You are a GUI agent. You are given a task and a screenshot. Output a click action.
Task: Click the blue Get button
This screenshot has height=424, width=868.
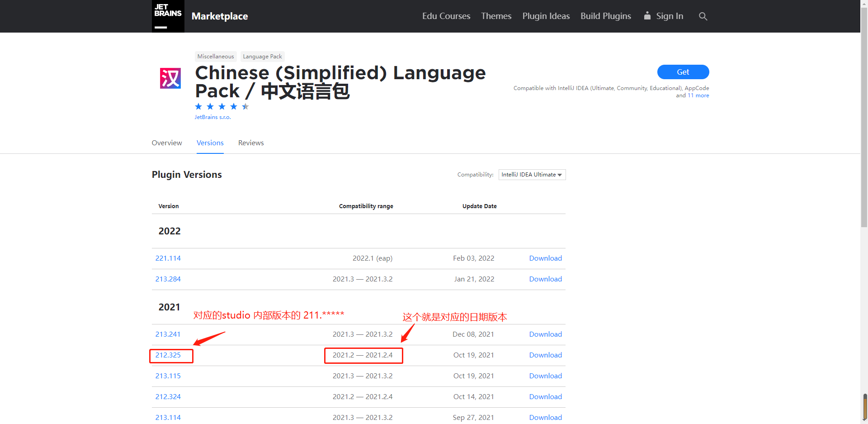pos(683,72)
